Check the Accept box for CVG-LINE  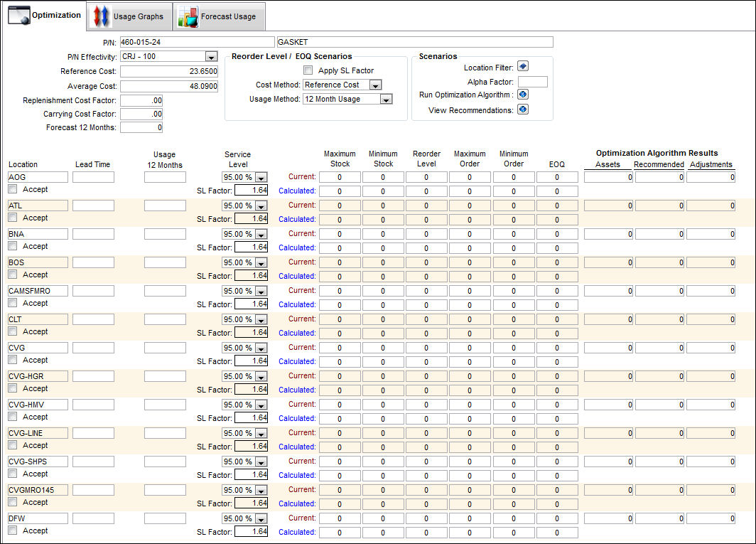point(13,445)
